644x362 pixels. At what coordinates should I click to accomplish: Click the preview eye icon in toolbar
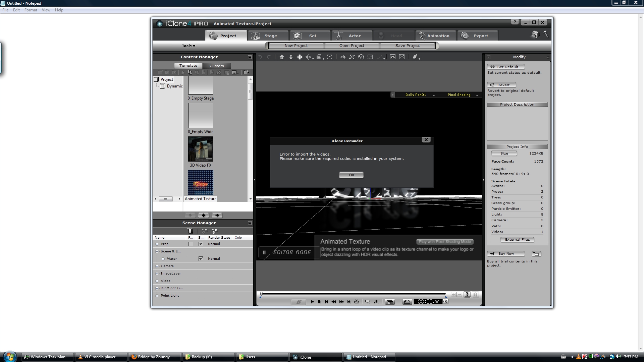tap(392, 57)
